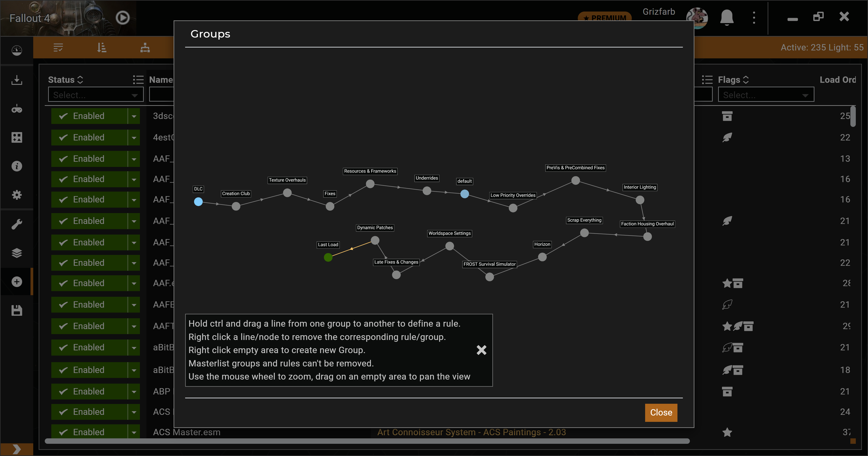The image size is (868, 456).
Task: Open the Downloads sidebar icon
Action: 17,80
